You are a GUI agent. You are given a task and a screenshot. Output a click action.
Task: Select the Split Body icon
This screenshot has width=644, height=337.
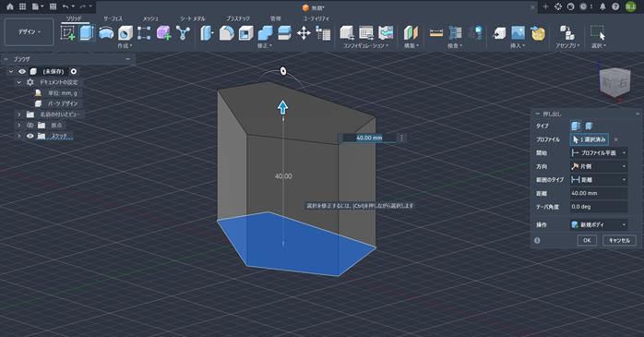284,33
